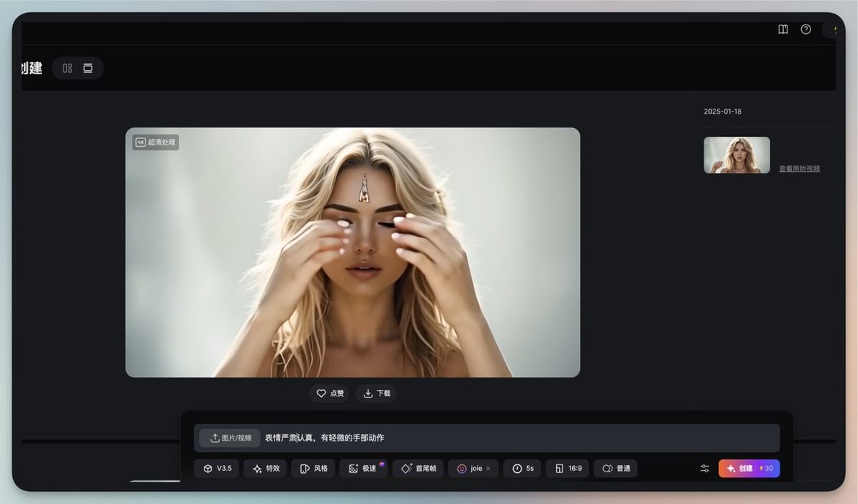Download the video with 下载
Viewport: 858px width, 504px height.
pos(377,393)
